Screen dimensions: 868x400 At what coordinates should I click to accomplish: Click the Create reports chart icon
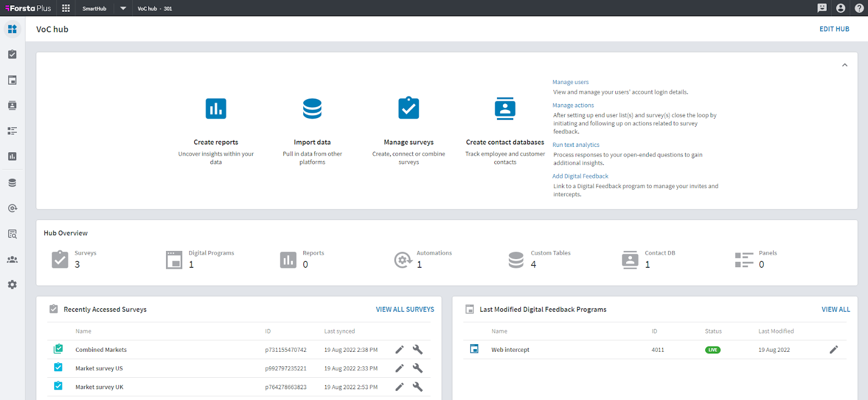coord(216,108)
